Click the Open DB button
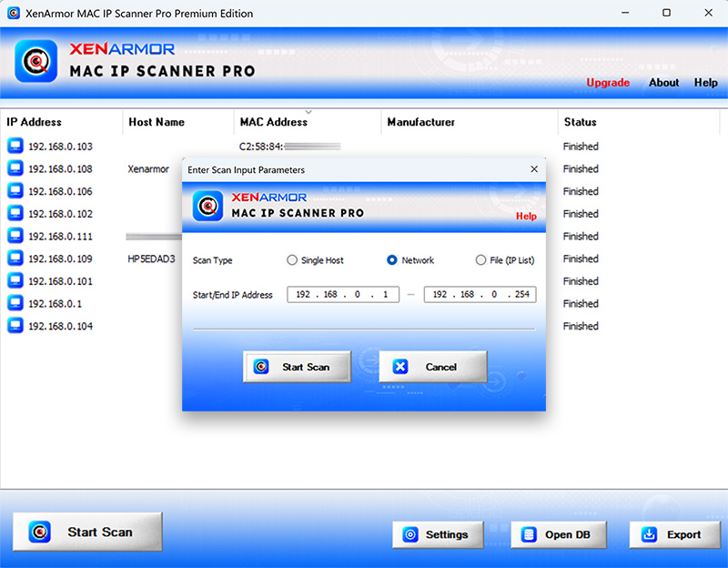 (x=559, y=534)
